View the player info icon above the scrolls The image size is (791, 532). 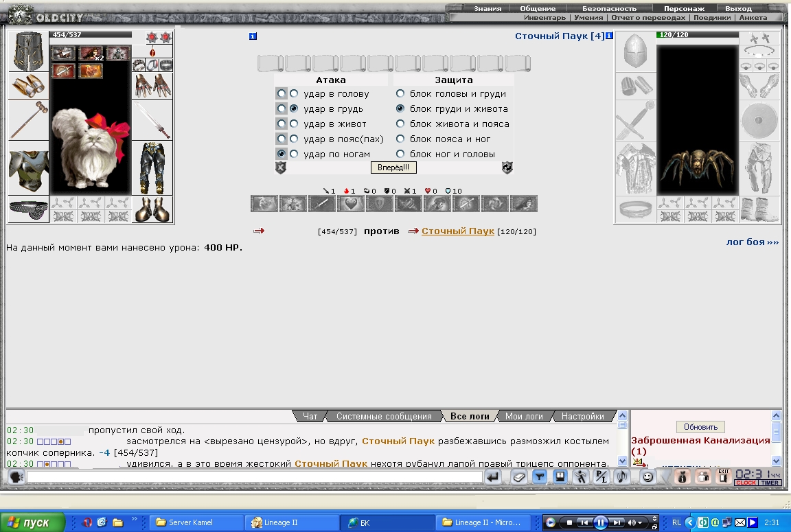(x=253, y=36)
